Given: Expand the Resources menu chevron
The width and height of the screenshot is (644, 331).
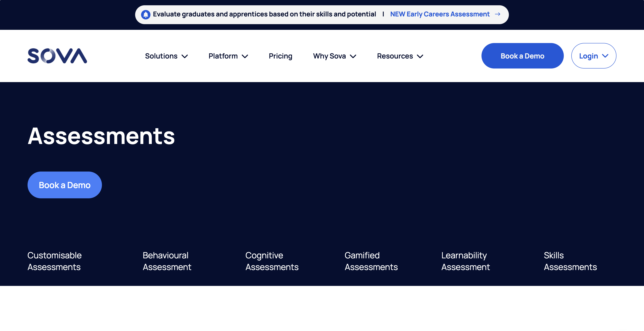Looking at the screenshot, I should tap(420, 56).
